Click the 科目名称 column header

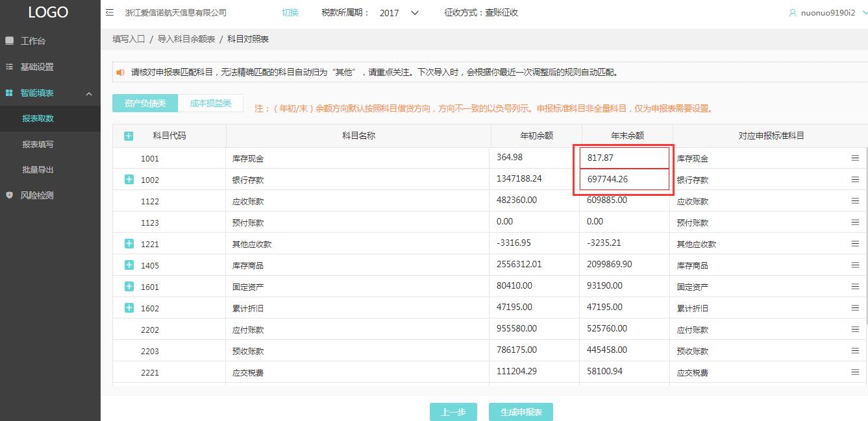tap(358, 136)
